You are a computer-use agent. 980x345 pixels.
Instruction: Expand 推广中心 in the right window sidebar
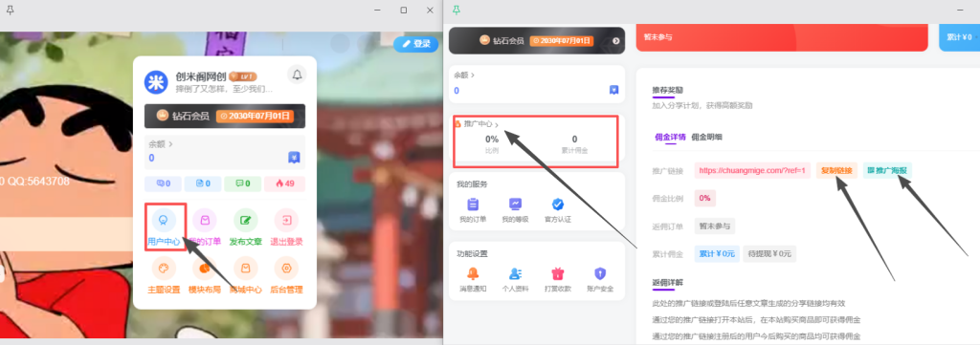click(481, 124)
